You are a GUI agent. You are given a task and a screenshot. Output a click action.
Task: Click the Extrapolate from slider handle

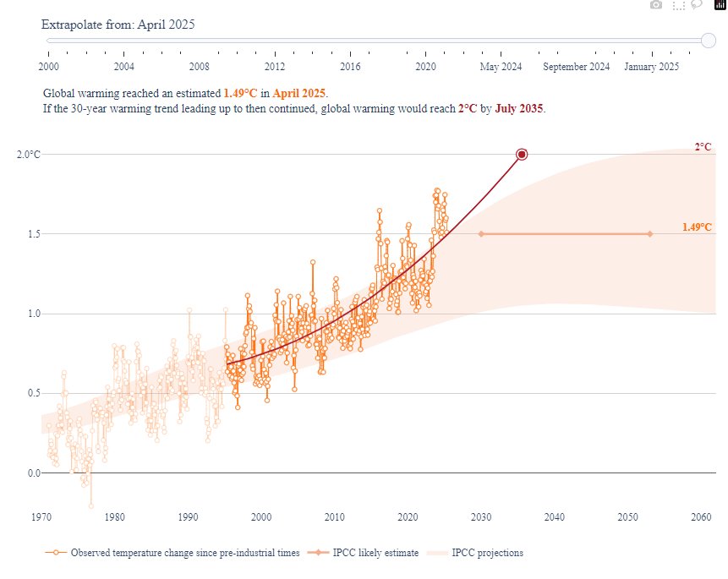point(709,38)
